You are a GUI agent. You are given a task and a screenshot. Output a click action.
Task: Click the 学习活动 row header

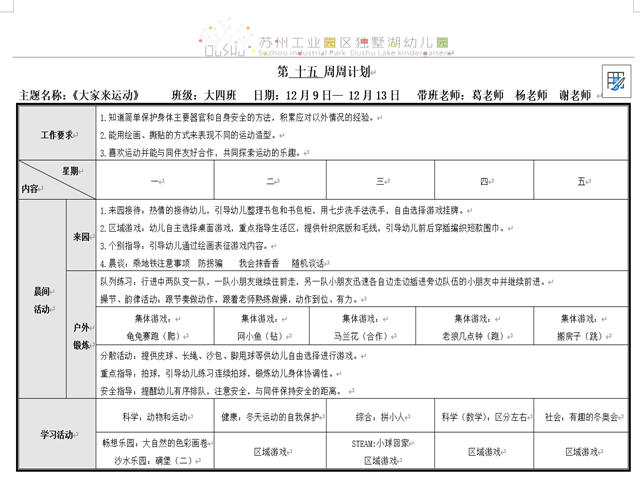point(57,434)
